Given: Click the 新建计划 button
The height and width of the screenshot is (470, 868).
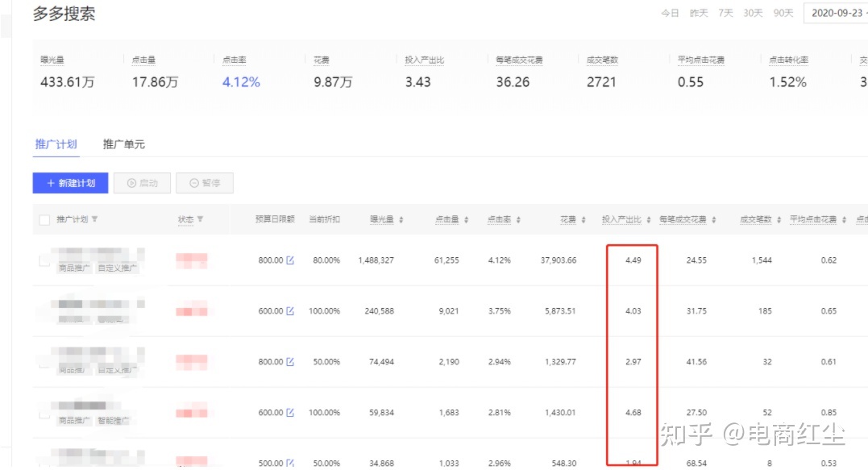Looking at the screenshot, I should (x=70, y=183).
